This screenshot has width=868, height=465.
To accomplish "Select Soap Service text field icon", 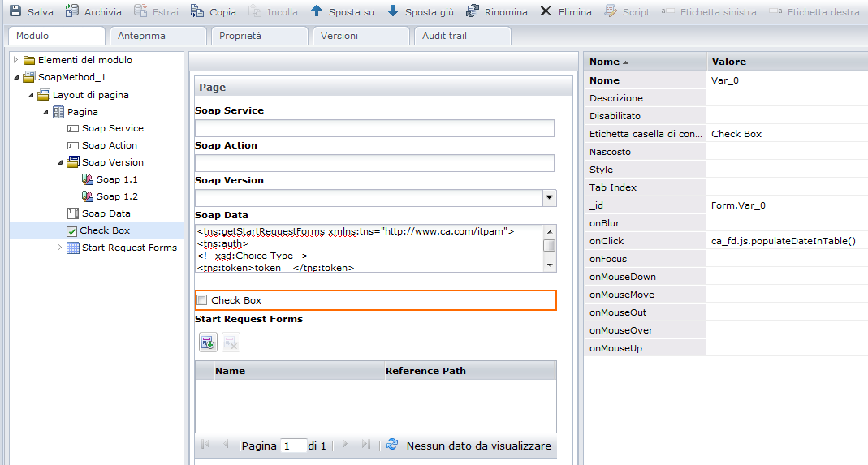I will (x=72, y=128).
